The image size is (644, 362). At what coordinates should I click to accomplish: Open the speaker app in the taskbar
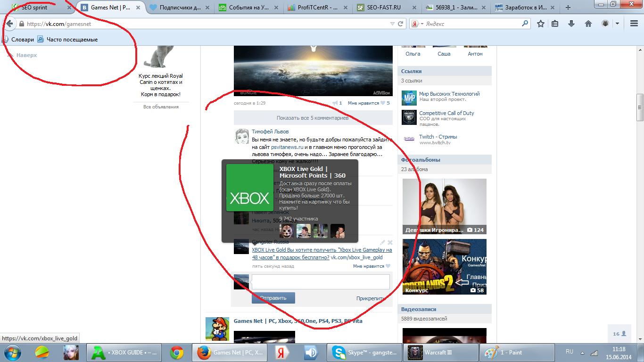pos(310,353)
